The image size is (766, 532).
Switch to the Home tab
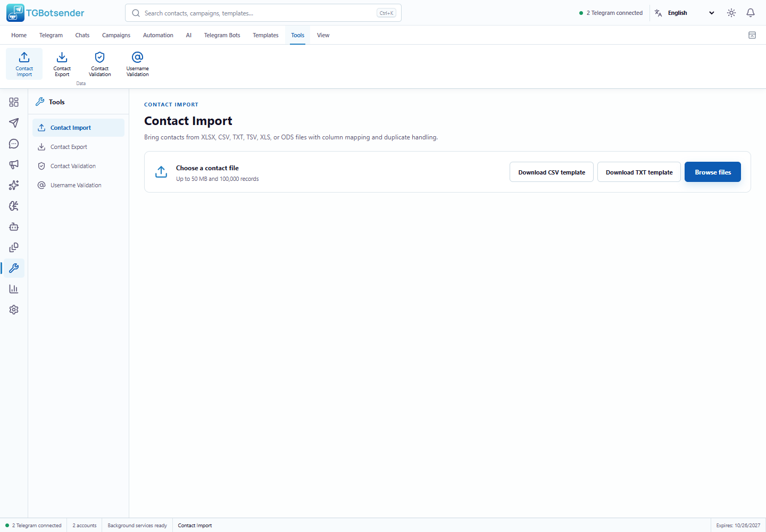tap(19, 35)
